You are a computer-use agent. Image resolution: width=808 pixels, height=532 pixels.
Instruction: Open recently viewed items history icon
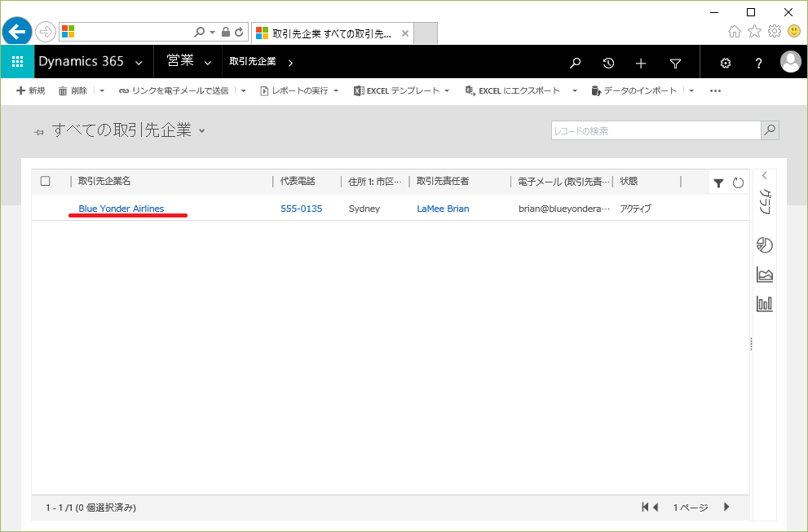[608, 63]
